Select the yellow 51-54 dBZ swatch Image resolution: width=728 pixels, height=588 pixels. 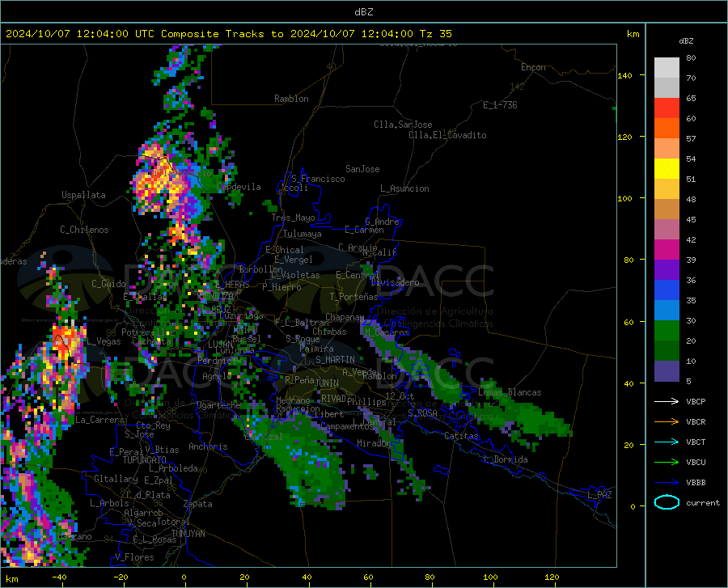click(667, 169)
